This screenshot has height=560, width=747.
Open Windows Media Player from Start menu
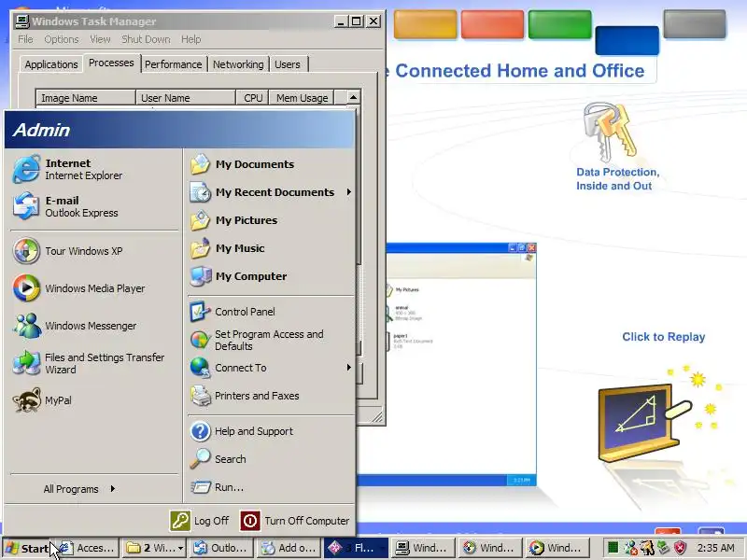[94, 288]
